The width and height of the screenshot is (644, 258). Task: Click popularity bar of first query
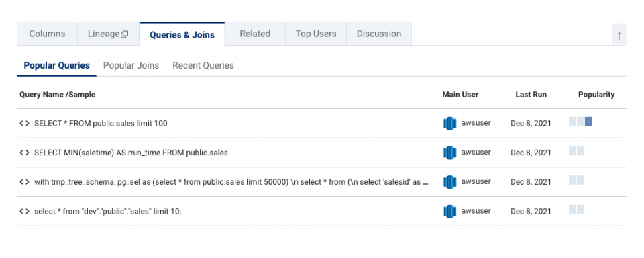(x=580, y=122)
